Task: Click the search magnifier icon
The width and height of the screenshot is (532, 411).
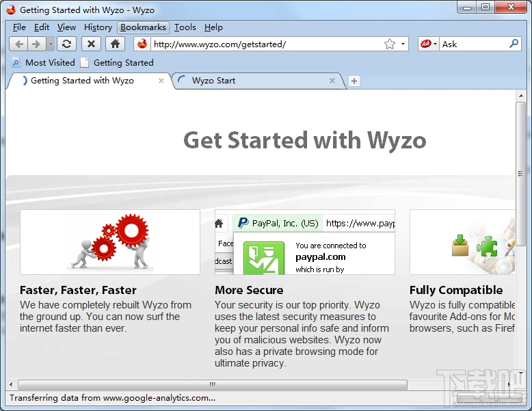Action: (514, 44)
